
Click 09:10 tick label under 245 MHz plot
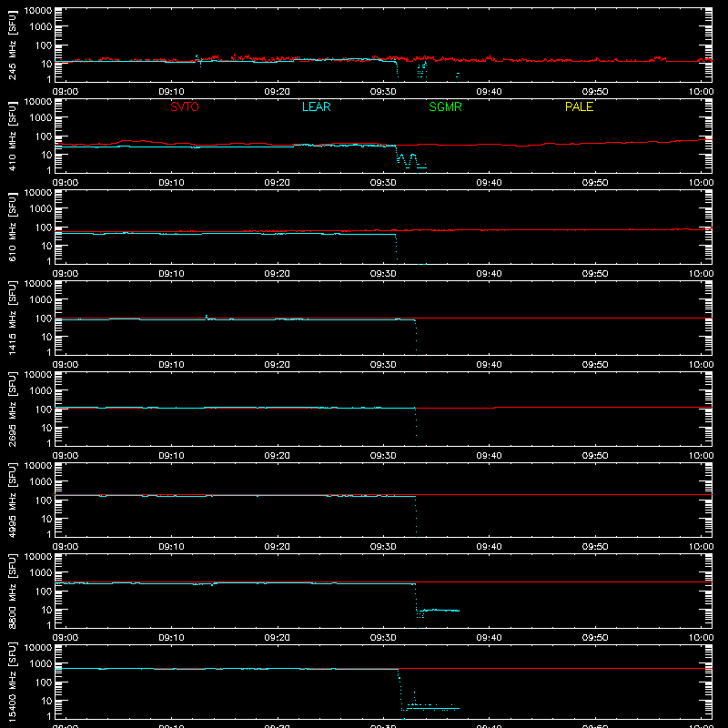[x=171, y=92]
